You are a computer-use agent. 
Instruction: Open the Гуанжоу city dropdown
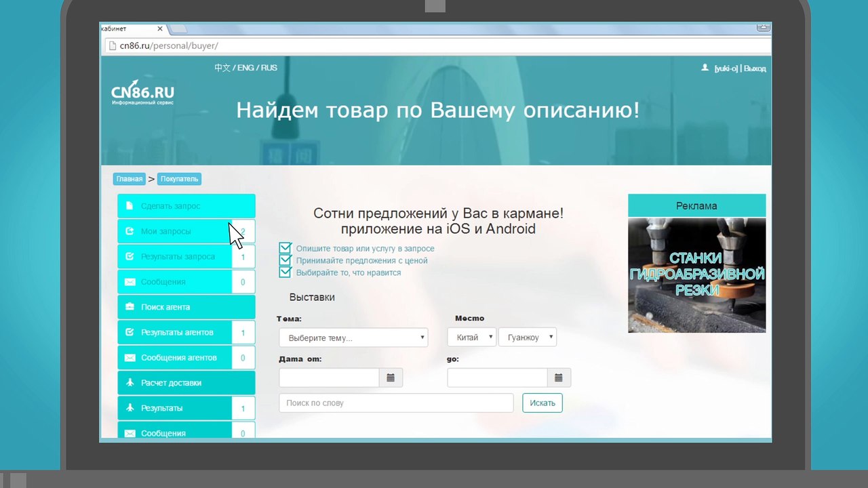point(528,337)
